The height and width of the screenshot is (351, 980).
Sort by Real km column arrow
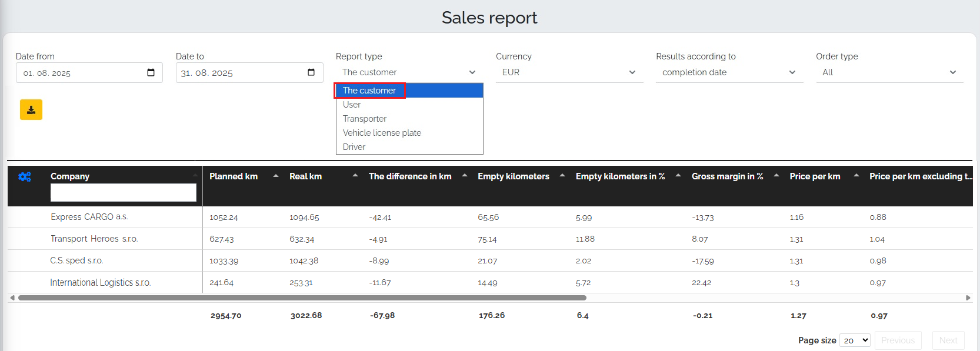[355, 176]
